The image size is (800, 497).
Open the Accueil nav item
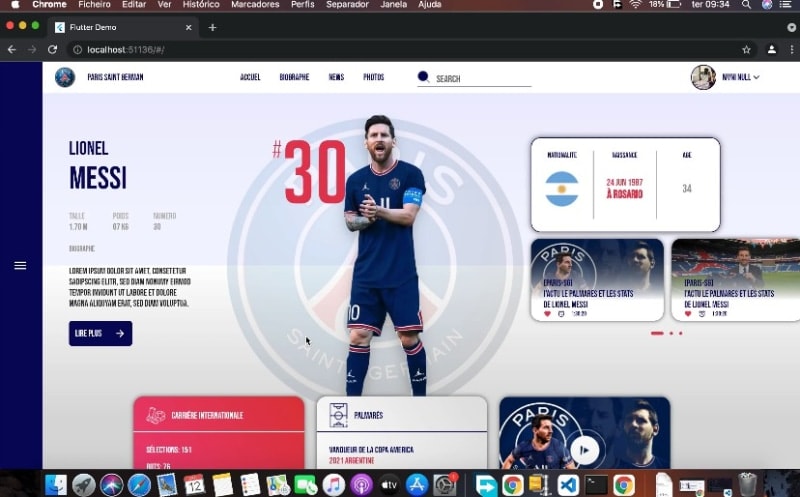[250, 77]
